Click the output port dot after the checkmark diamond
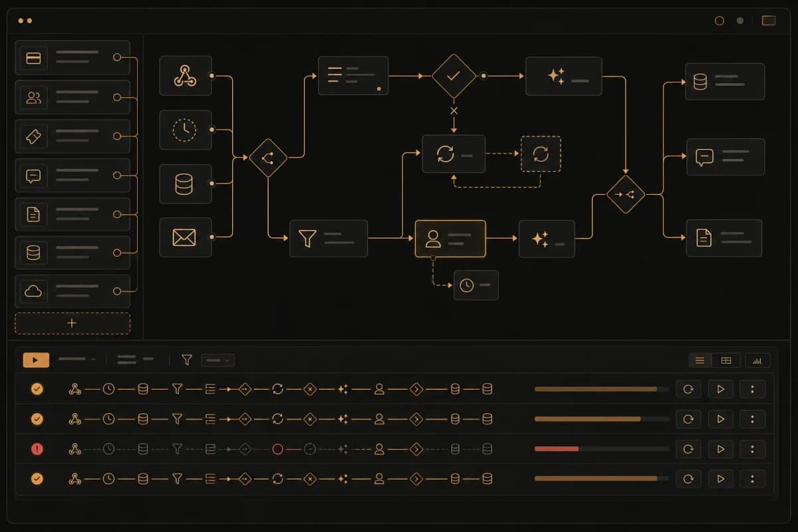The height and width of the screenshot is (532, 798). (x=483, y=76)
